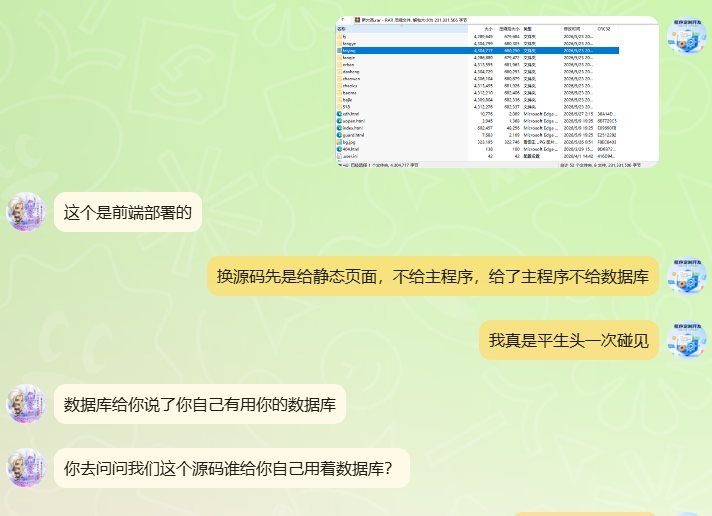Click the up-arrow navigation button in archive window
The image size is (712, 516).
coord(343,20)
